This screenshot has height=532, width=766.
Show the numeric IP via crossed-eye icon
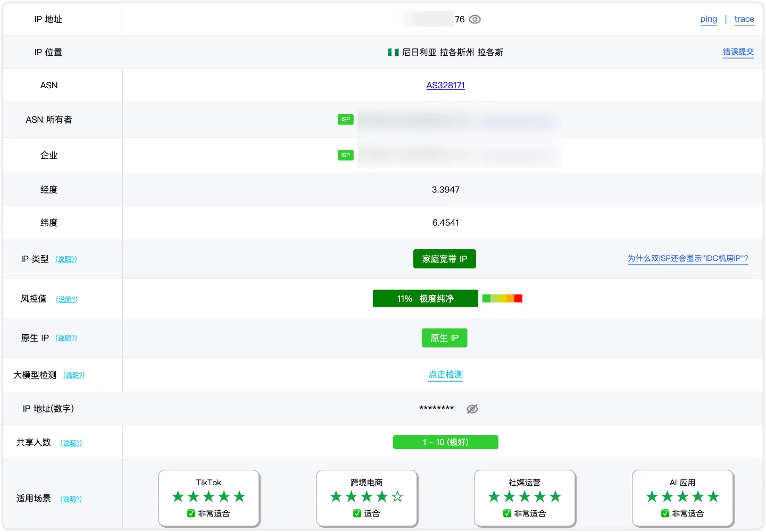pos(472,409)
